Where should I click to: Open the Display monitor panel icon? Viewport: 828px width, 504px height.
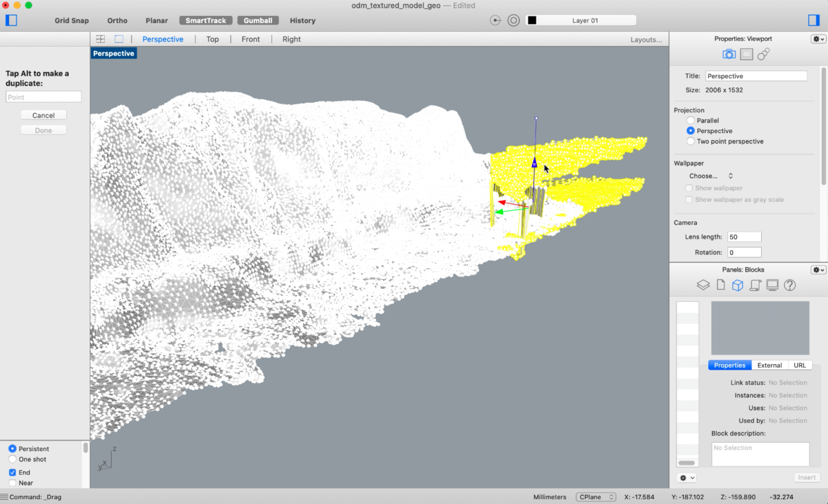[772, 285]
